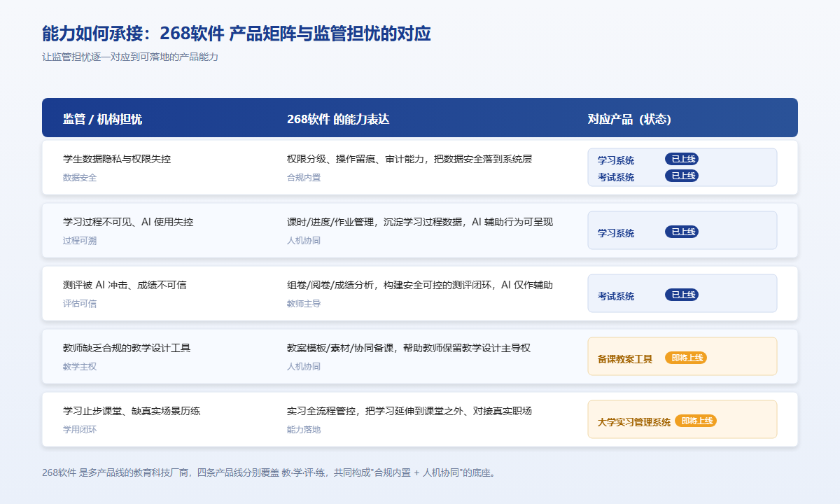The height and width of the screenshot is (504, 840).
Task: Select text 学习过程不可见、AI 使用失控
Action: pos(128,222)
